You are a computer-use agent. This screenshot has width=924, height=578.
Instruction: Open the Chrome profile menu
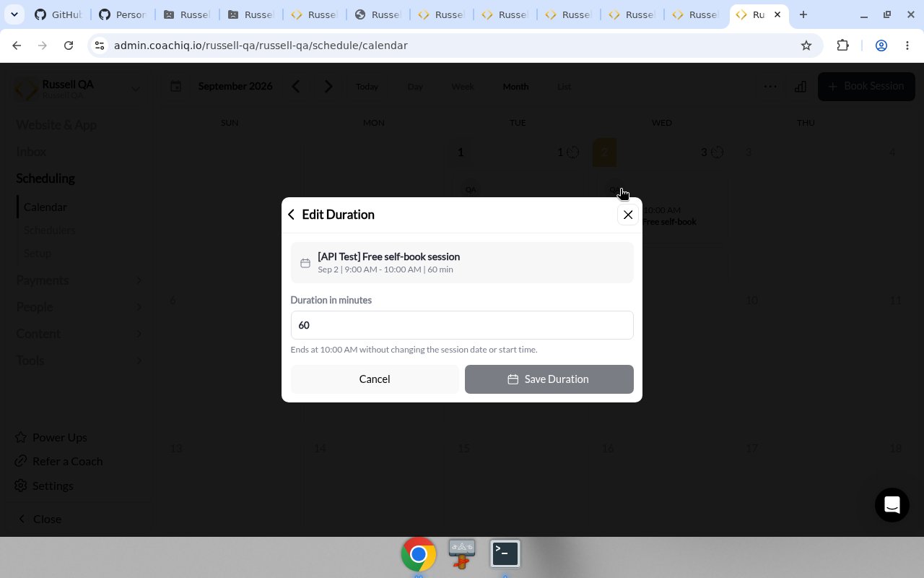tap(881, 46)
